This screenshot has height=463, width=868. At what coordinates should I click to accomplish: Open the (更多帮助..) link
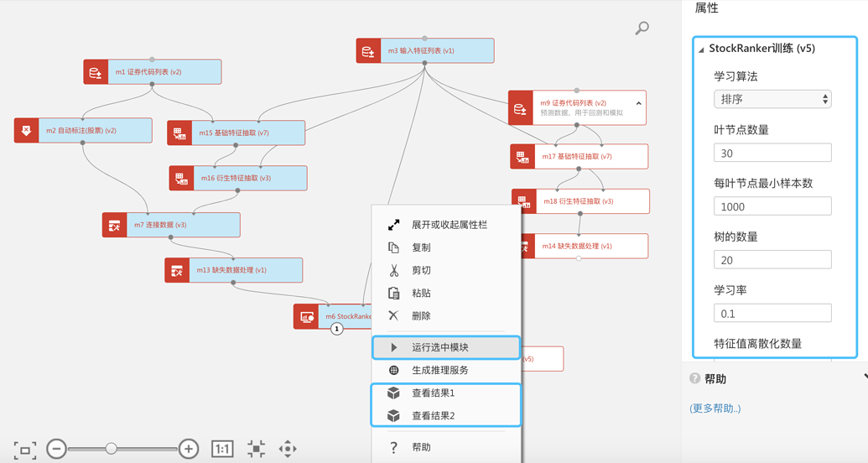(x=715, y=408)
